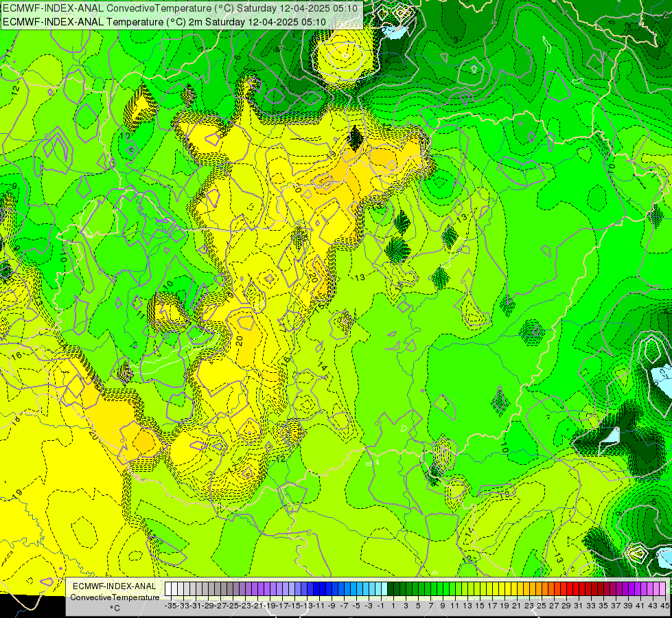Click the -9 legend scale value
This screenshot has height=618, width=672.
[x=332, y=606]
